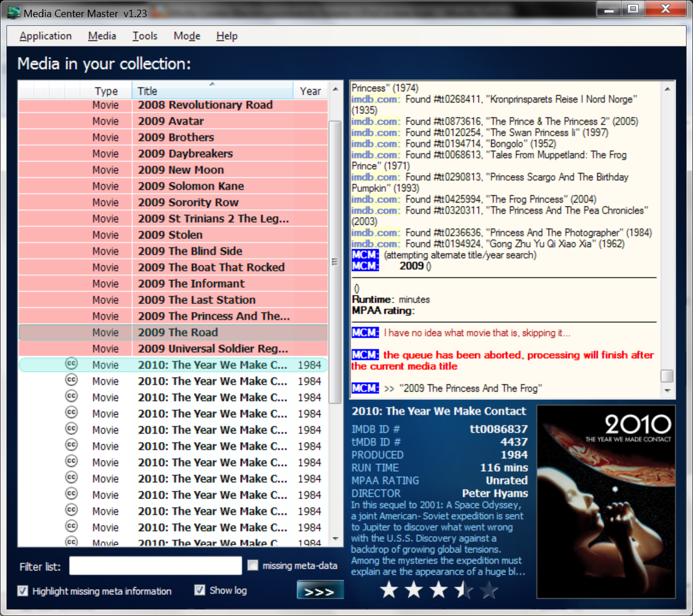Select the 2009 Universal Soldier Reg... row
Viewport: 693px width, 616px height.
point(173,348)
